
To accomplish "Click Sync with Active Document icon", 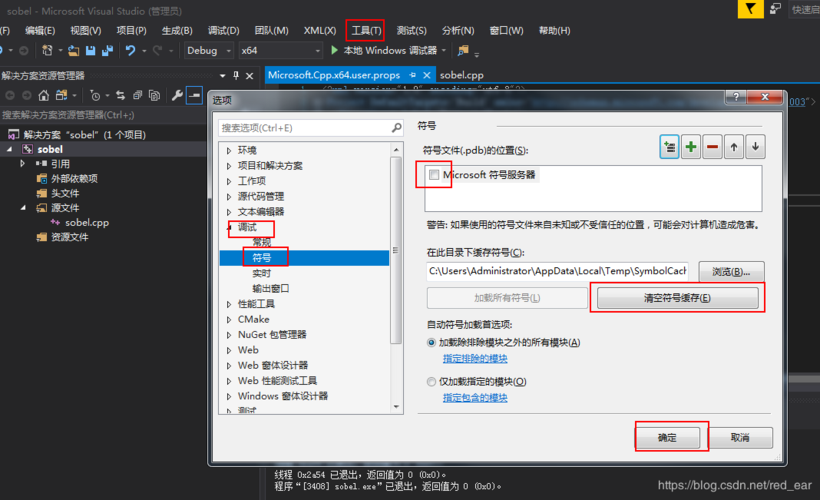I will click(120, 95).
